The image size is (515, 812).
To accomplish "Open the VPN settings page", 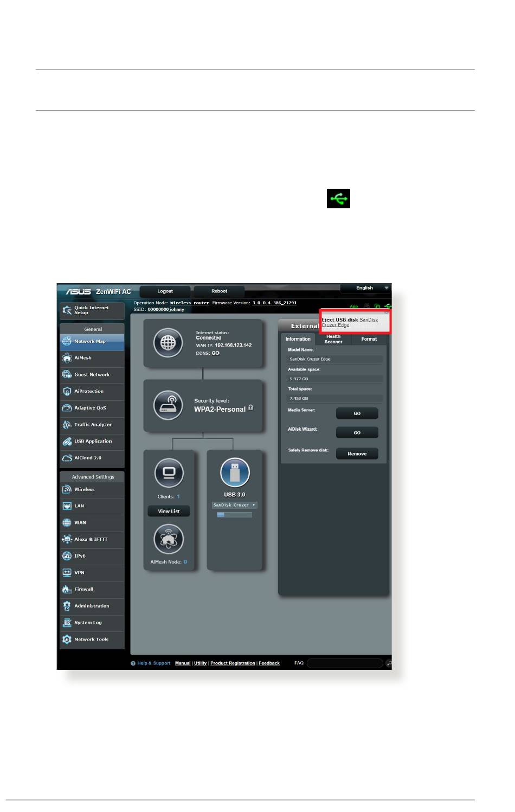I will [92, 573].
